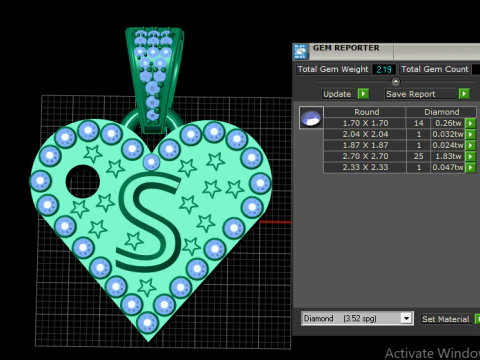Image resolution: width=480 pixels, height=360 pixels.
Task: Click the count cell showing 14
Action: tap(419, 123)
